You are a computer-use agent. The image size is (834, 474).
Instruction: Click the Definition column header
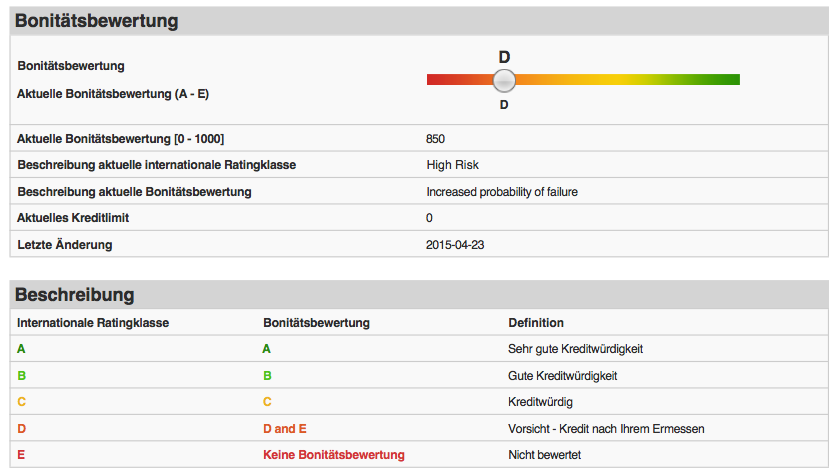[x=536, y=323]
